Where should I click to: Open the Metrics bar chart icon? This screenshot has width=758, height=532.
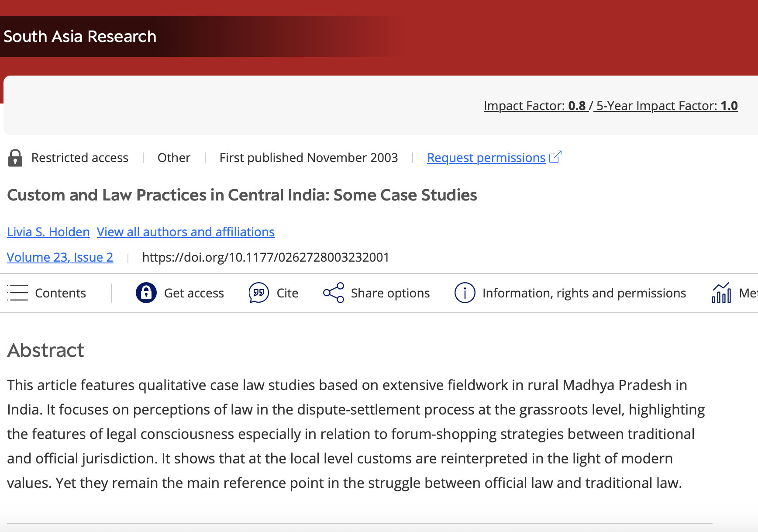721,293
